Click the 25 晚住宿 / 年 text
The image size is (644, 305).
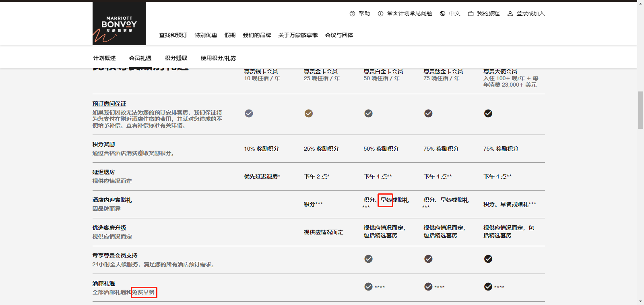(322, 79)
